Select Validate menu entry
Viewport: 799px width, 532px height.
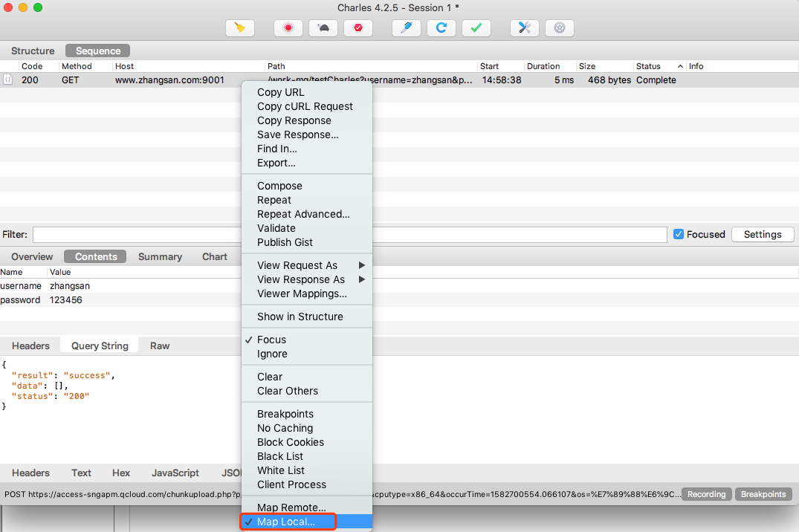[307, 228]
